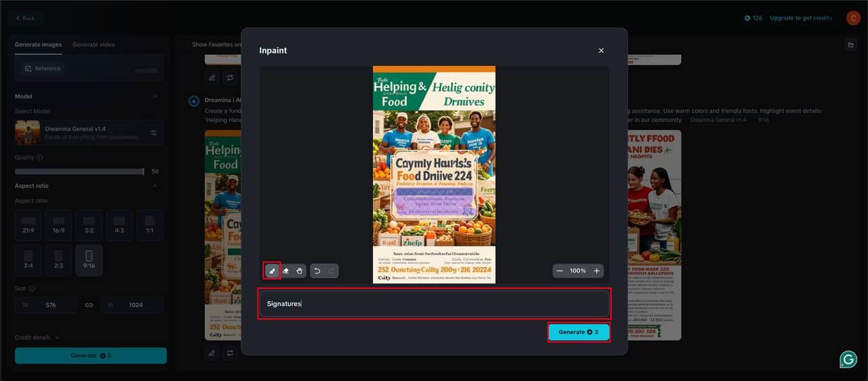Choose 3:4 aspect ratio
This screenshot has width=868, height=381.
click(28, 261)
